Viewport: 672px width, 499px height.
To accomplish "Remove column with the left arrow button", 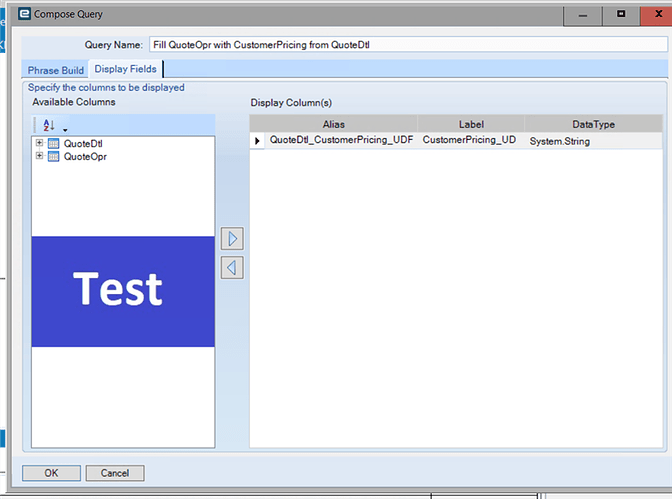I will 232,268.
